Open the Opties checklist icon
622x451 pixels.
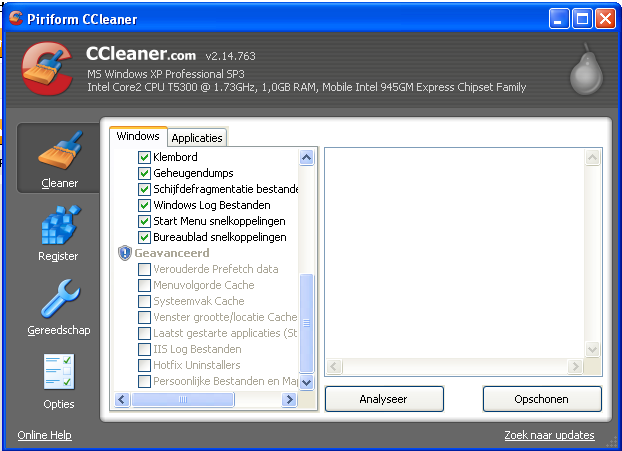59,372
